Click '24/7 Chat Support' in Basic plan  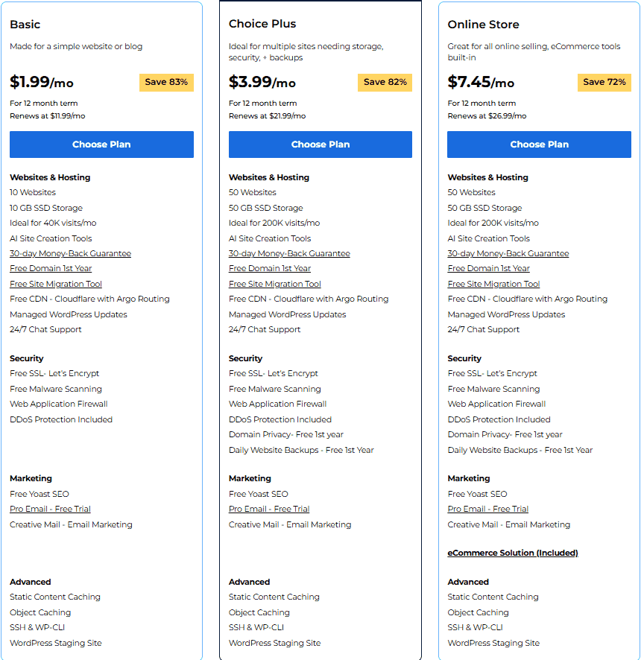point(45,329)
